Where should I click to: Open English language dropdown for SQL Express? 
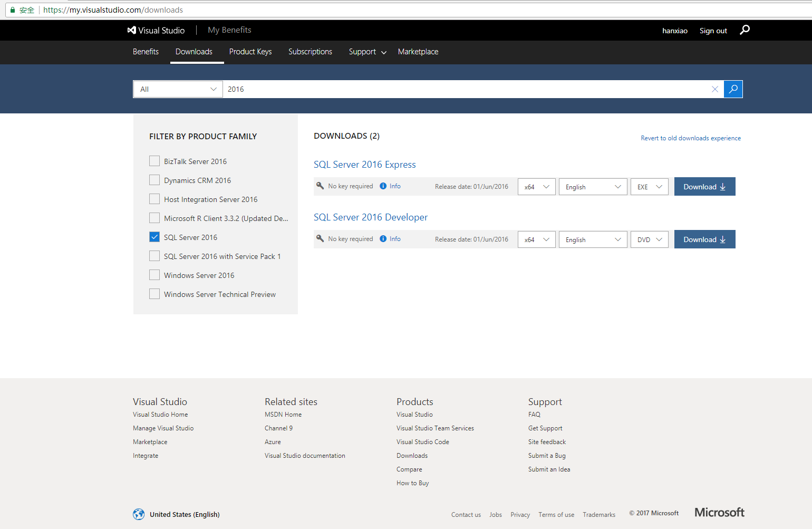click(x=593, y=187)
